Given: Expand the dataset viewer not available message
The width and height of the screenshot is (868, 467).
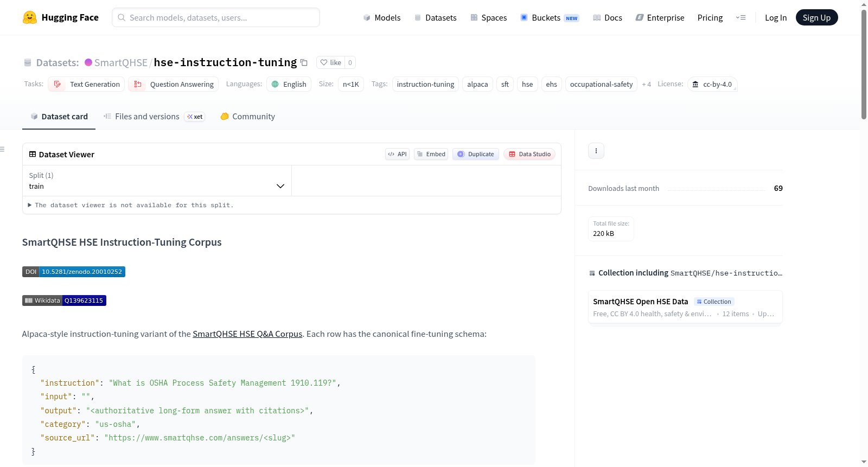Looking at the screenshot, I should pos(131,205).
